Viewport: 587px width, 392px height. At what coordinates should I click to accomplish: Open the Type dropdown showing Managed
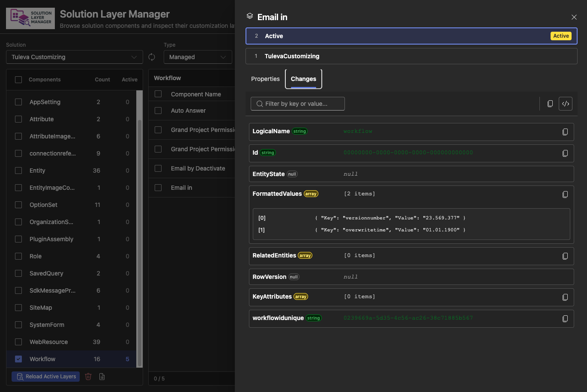[x=198, y=57]
